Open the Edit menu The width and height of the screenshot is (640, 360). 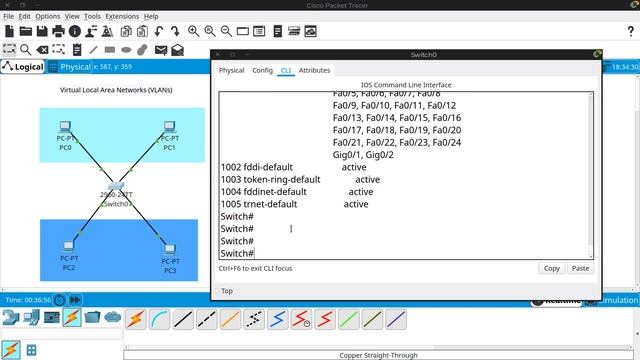pos(24,16)
